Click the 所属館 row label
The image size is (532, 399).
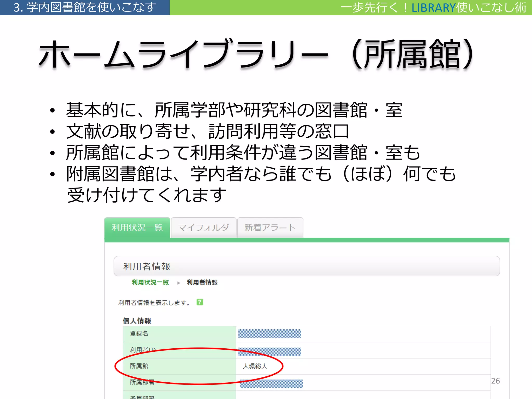139,366
